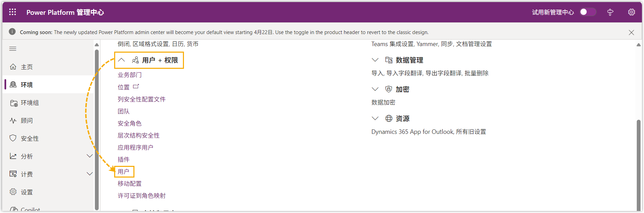
Task: Click the left navigation vertical scrollbar
Action: (97, 127)
